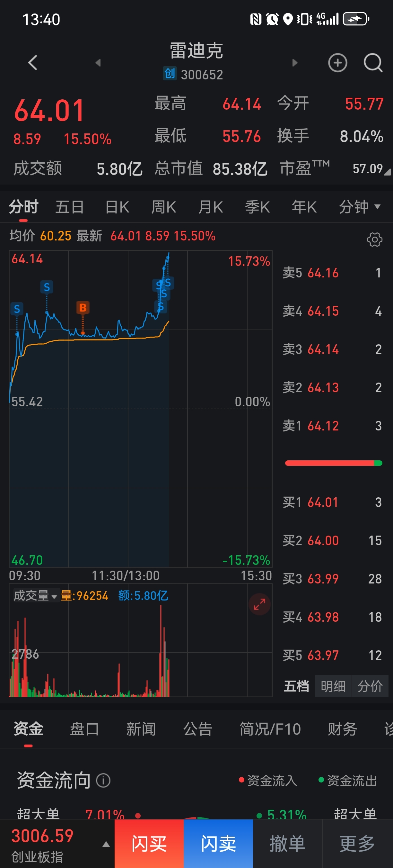Select the 分价 price distribution view
The image size is (393, 868).
coord(370,686)
